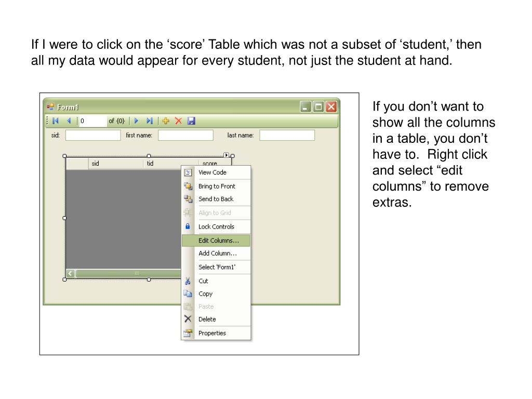The height and width of the screenshot is (399, 532).
Task: Move to previous record arrow
Action: point(69,121)
